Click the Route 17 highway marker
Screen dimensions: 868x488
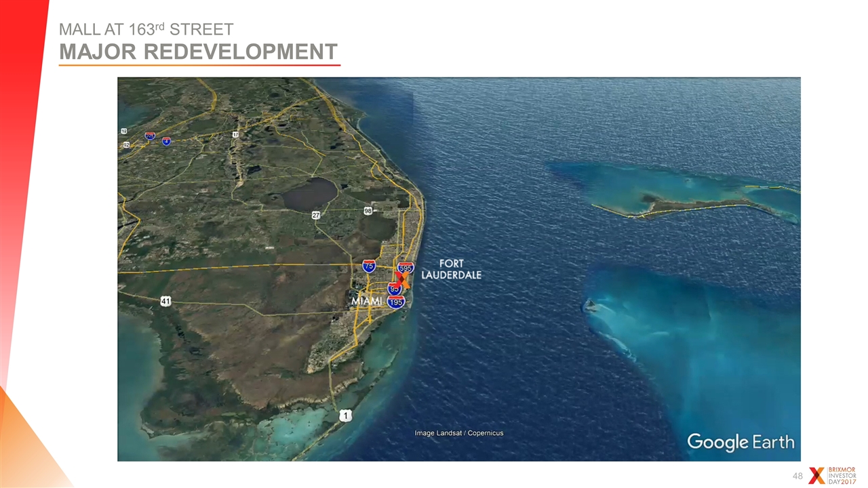tap(235, 135)
